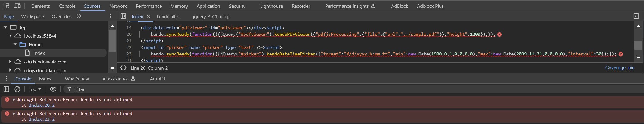This screenshot has height=124, width=644.
Task: Click the error icon on line 20
Action: tap(500, 35)
